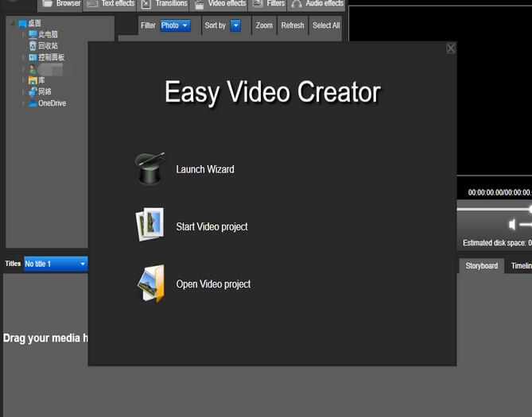Switch to the Audio effects tab
Viewport: 532px width, 417px height.
point(316,5)
